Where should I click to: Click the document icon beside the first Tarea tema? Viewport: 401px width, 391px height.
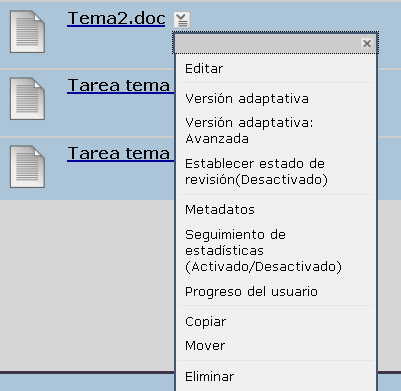[x=27, y=99]
